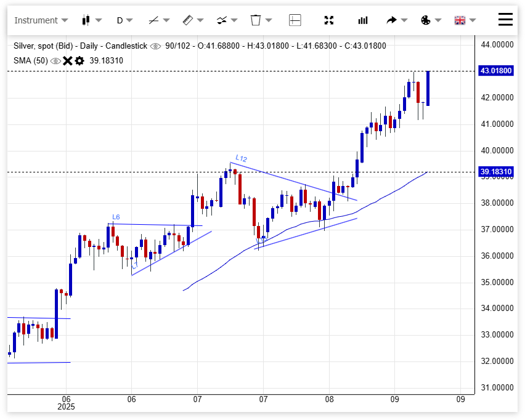525x420 pixels.
Task: Remove the SMA (50) indicator
Action: (68, 61)
